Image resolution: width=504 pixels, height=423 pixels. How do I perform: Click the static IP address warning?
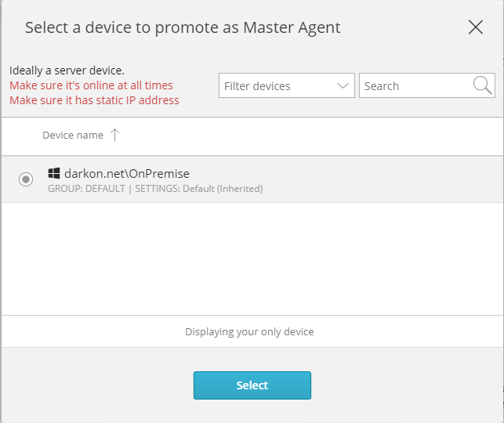click(x=94, y=100)
